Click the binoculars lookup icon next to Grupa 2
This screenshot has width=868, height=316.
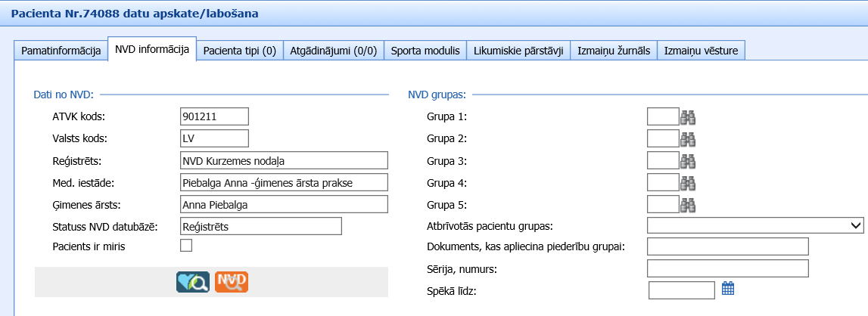[688, 138]
